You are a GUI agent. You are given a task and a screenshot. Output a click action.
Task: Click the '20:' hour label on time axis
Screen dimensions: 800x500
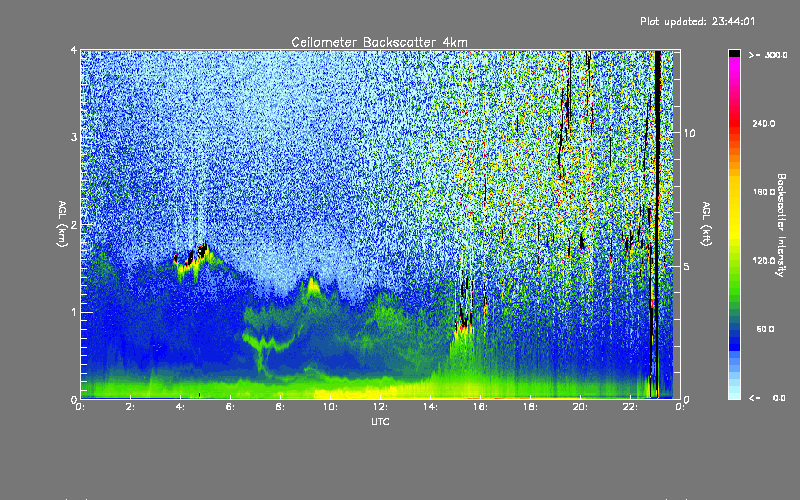[580, 407]
